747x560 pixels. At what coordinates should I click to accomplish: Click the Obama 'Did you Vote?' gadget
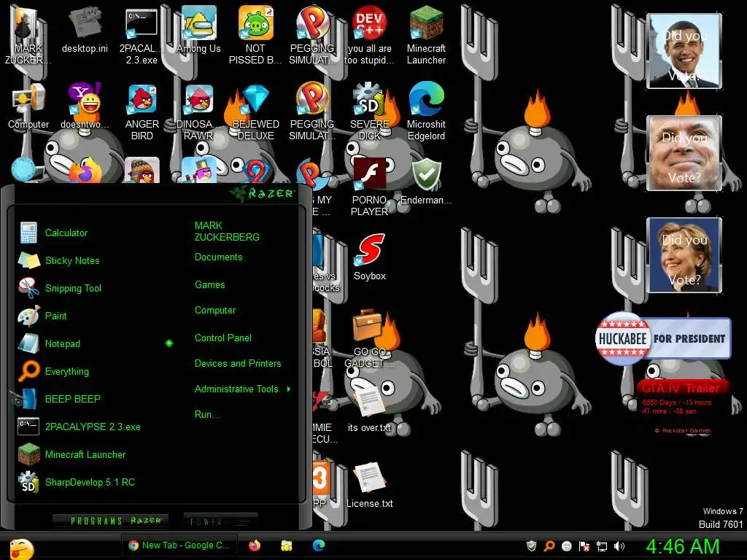pyautogui.click(x=684, y=51)
